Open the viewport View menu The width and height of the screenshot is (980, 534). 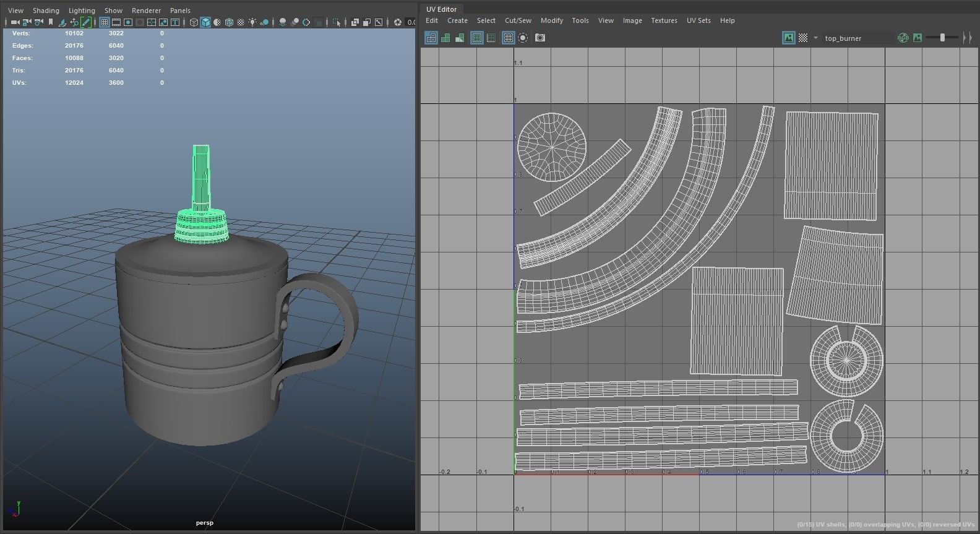point(15,11)
